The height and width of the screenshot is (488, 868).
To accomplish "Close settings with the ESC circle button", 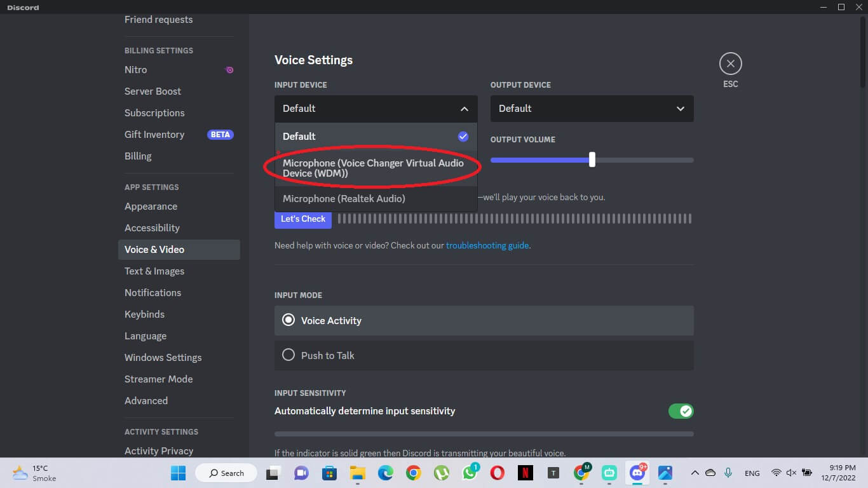I will pos(730,64).
